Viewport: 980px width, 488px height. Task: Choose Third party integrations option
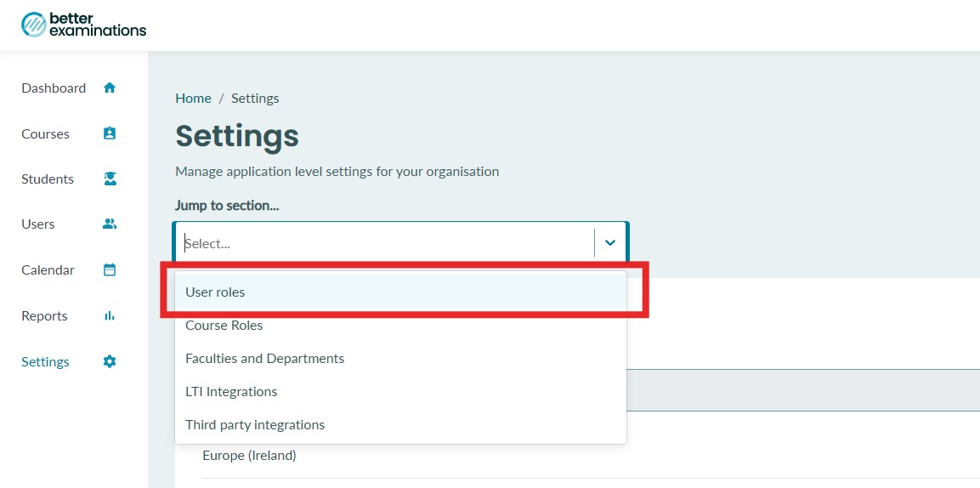(400, 425)
